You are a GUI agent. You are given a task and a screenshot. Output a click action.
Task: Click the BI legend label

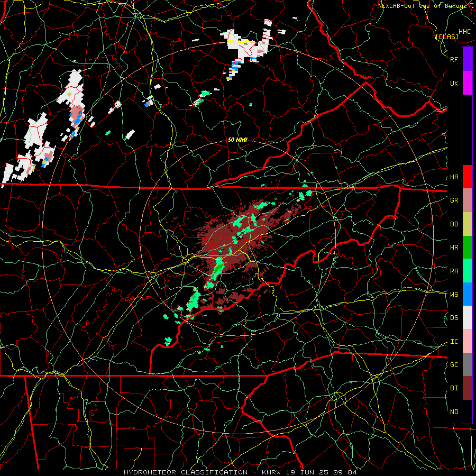(x=454, y=388)
